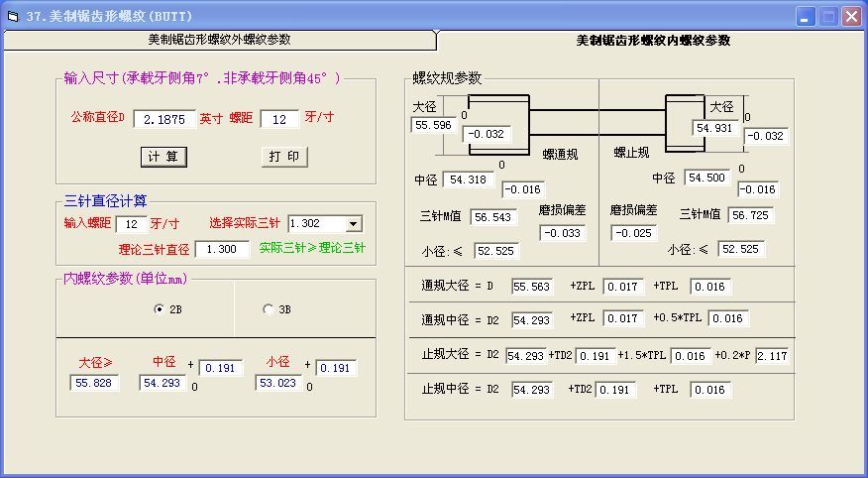Click the 螺纹规参数 group label
868x478 pixels.
[447, 78]
